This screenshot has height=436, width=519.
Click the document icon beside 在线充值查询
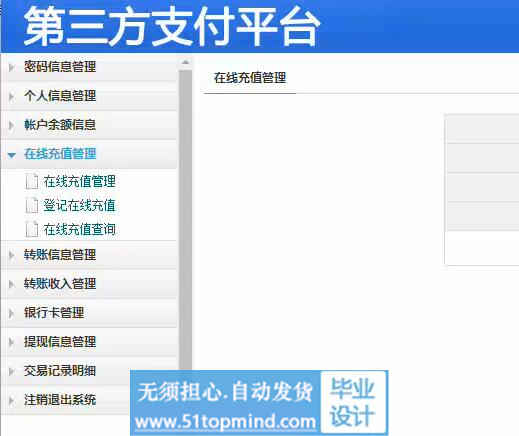[32, 229]
